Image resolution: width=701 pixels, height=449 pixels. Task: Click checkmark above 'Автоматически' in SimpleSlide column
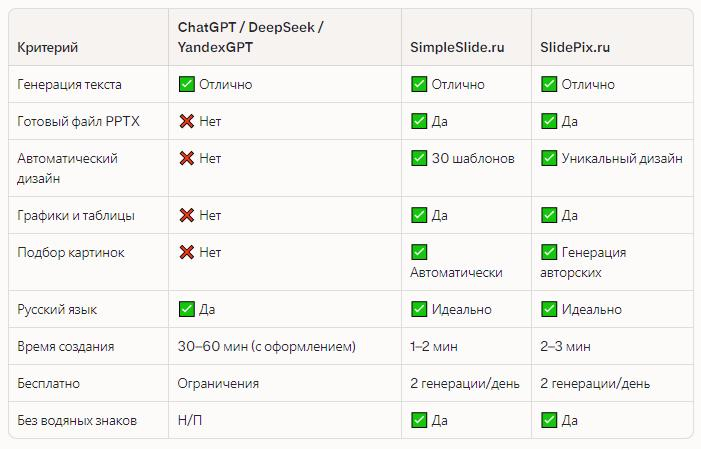(x=419, y=252)
